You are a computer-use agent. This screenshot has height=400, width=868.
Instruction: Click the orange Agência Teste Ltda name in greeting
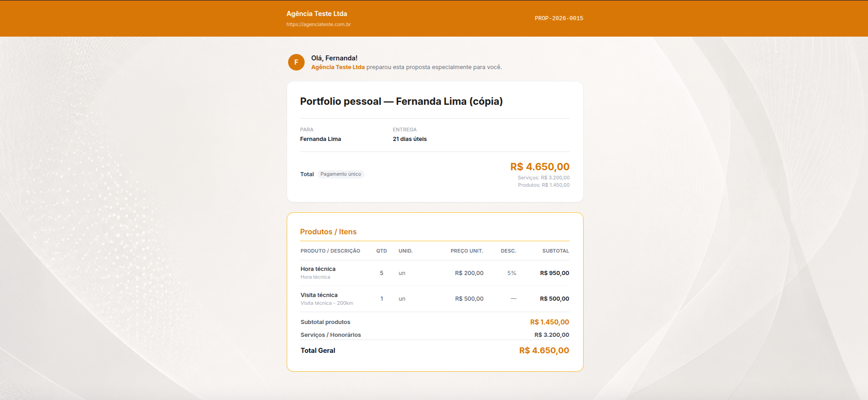338,67
